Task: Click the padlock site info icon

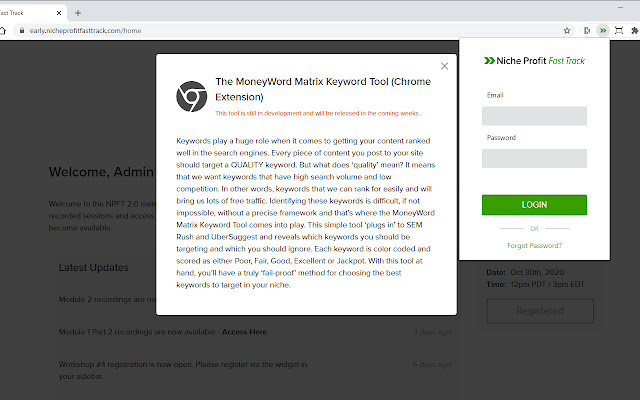Action: coord(22,31)
